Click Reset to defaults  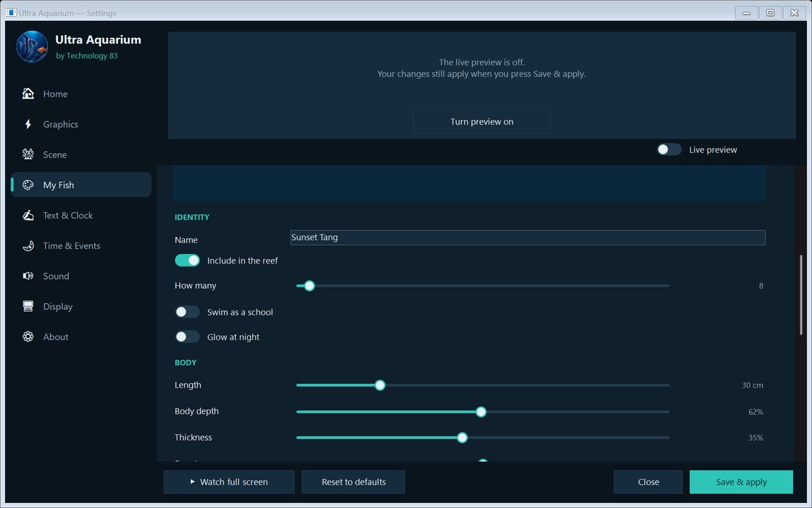(x=353, y=482)
